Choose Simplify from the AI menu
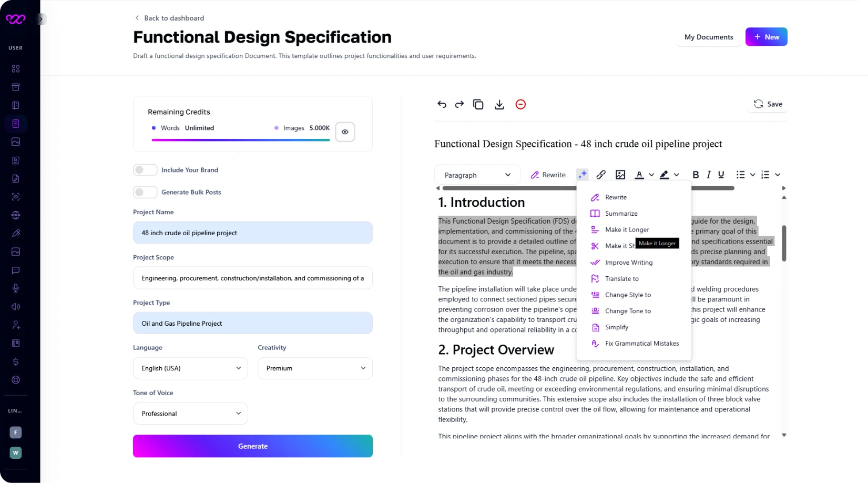Image resolution: width=868 pixels, height=483 pixels. (634, 327)
